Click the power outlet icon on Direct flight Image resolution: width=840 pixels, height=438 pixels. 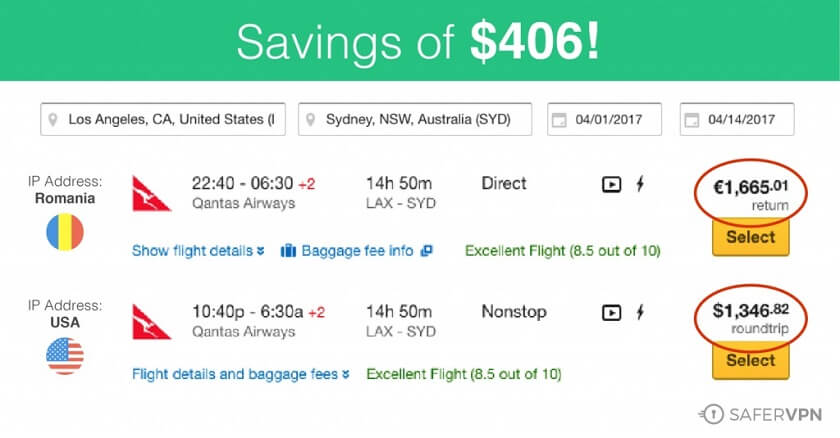(640, 184)
